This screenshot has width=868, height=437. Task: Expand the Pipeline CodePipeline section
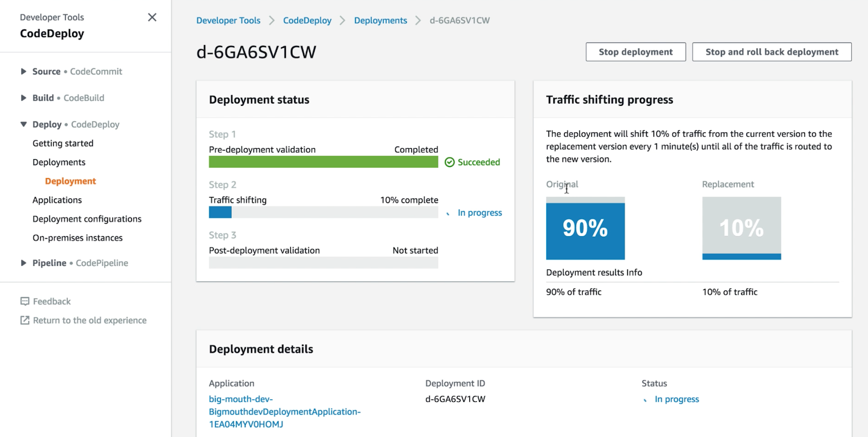[x=23, y=263]
